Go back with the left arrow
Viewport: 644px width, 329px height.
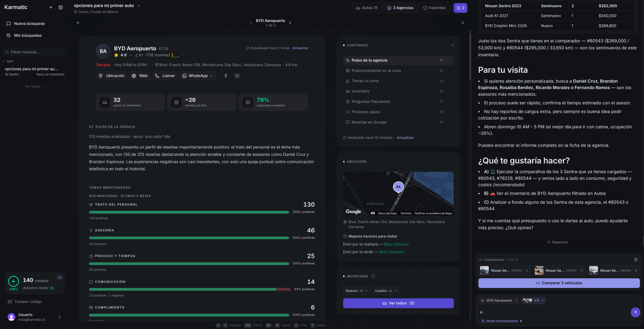point(78,23)
